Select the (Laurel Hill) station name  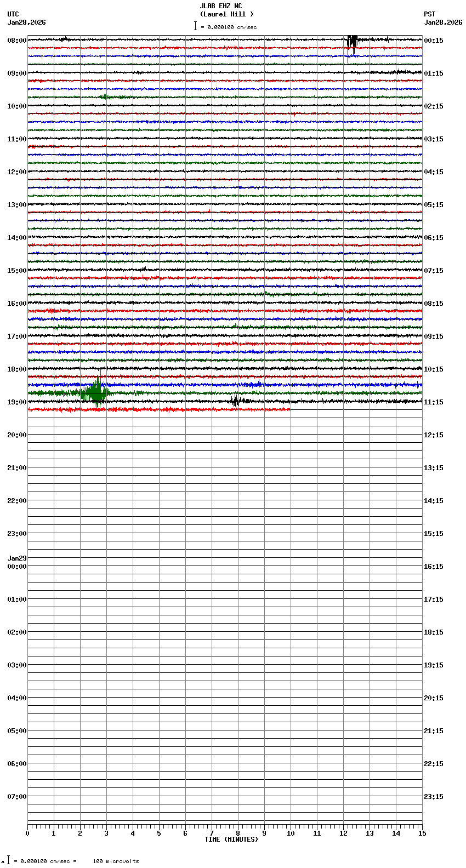226,14
